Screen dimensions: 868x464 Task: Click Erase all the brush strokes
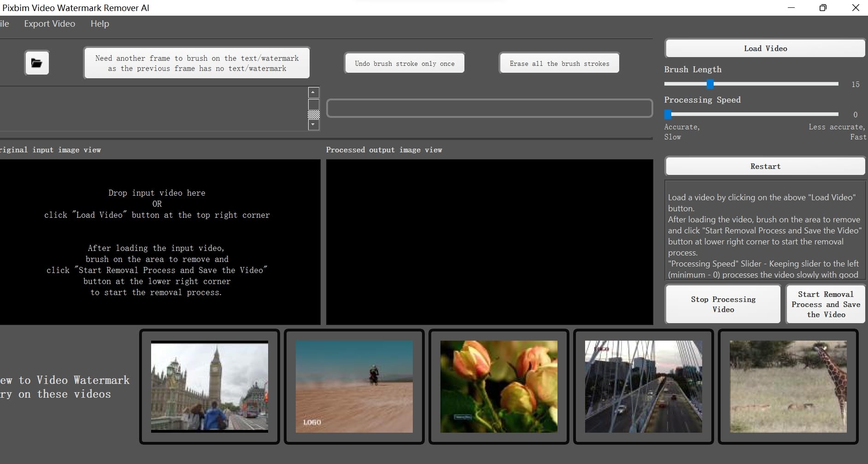[x=559, y=64]
